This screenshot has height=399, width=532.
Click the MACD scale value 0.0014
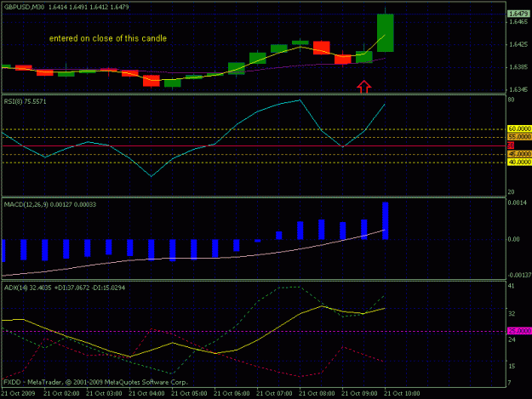[518, 202]
